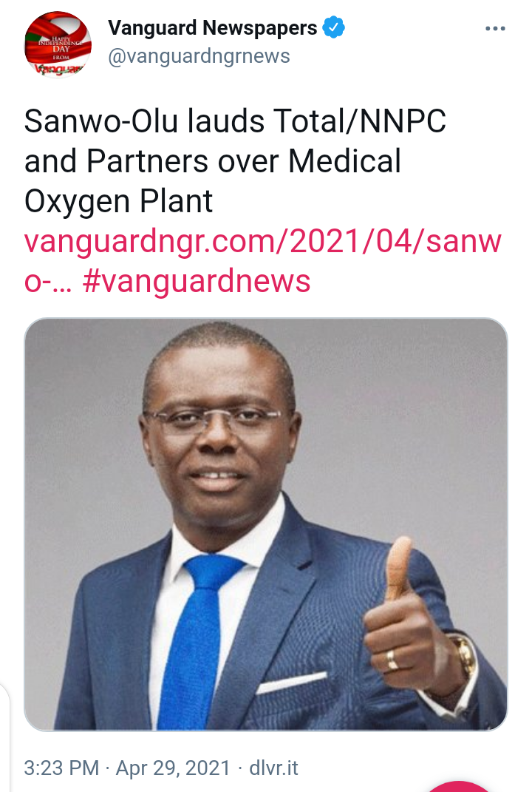Select the Apr 29, 2021 date
The width and height of the screenshot is (532, 792).
pos(173,768)
